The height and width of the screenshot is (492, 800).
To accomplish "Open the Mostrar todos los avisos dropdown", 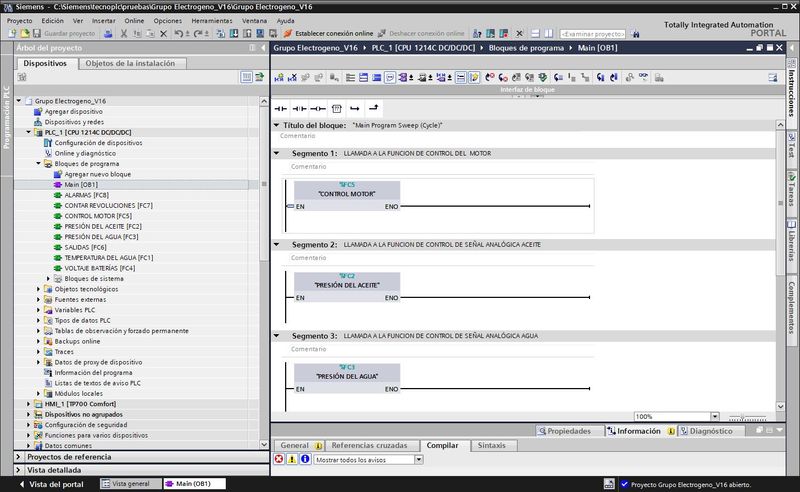I will [x=418, y=460].
